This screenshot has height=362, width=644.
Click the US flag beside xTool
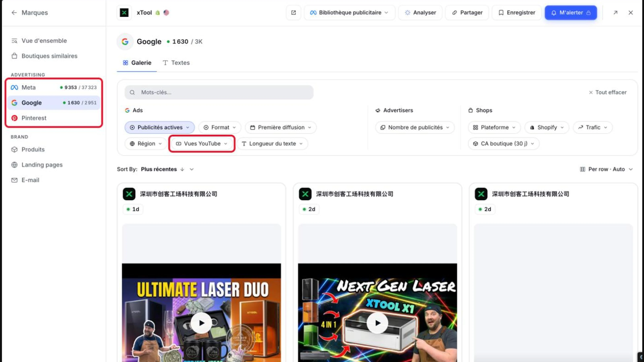(166, 12)
